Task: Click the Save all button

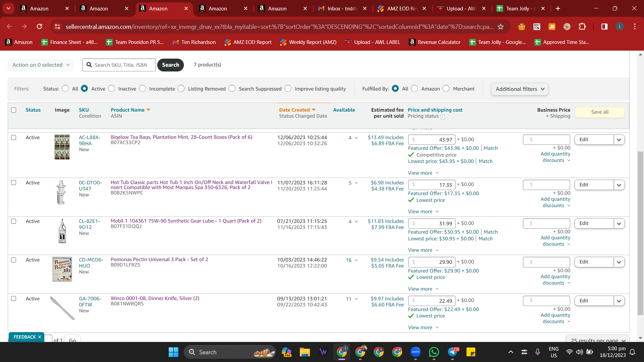Action: tap(600, 112)
